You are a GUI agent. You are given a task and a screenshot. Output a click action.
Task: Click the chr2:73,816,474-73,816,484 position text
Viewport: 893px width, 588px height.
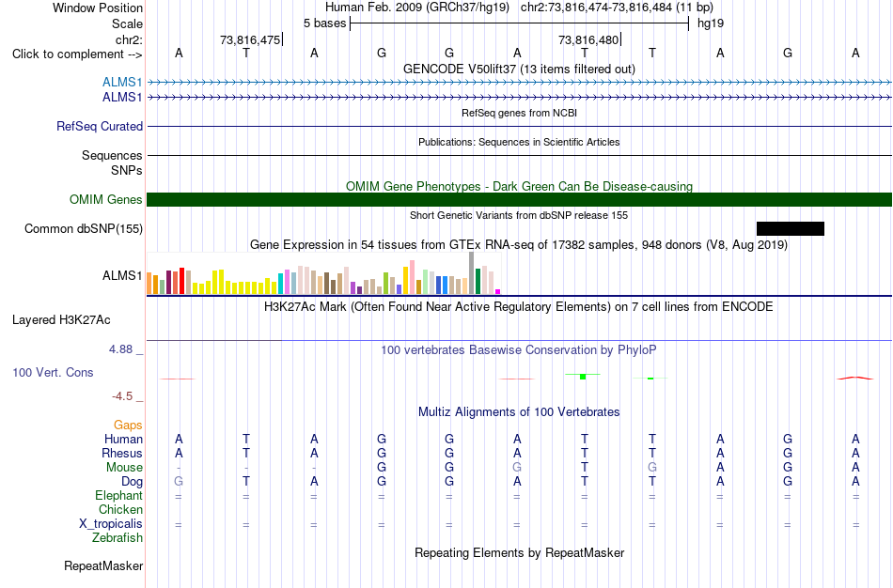(x=617, y=8)
